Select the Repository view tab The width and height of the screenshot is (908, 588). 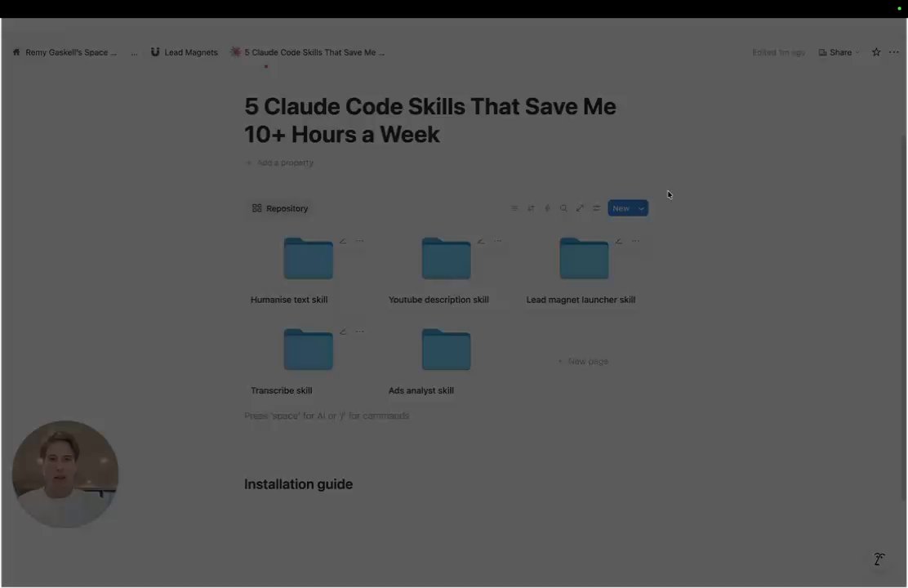[x=280, y=208]
